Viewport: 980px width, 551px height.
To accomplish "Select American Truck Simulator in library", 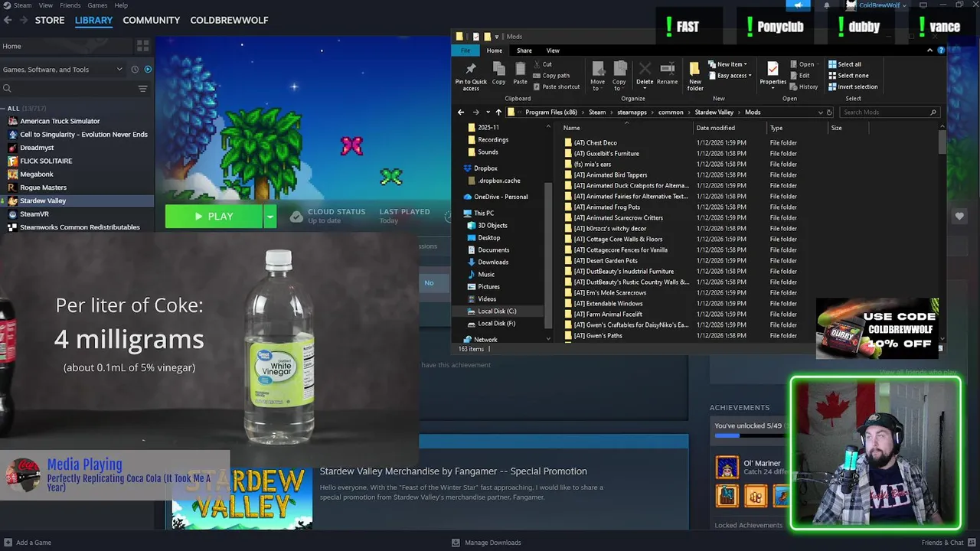I will [x=60, y=121].
